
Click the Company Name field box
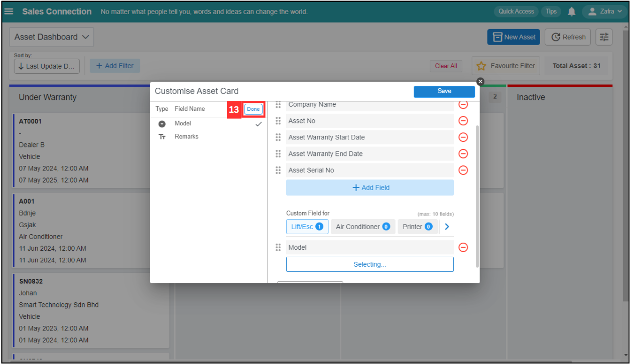370,106
